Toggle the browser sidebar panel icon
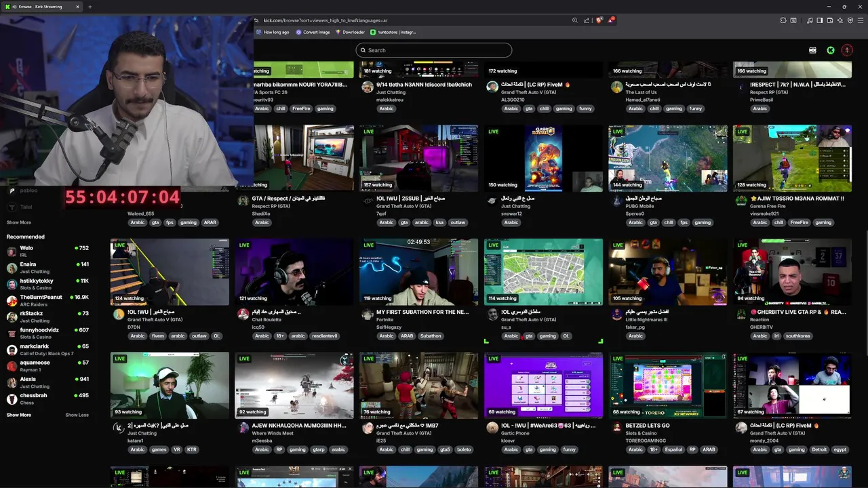This screenshot has width=868, height=488. [820, 20]
